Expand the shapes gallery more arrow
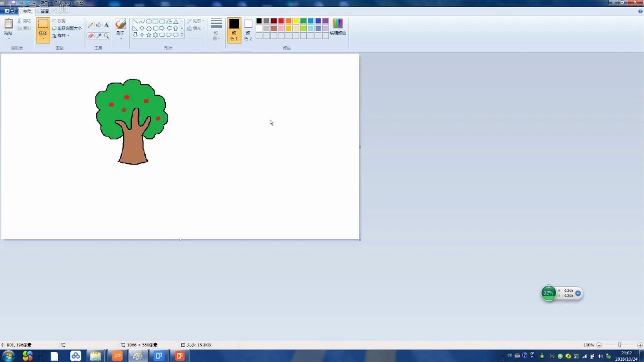The width and height of the screenshot is (644, 362). [182, 35]
